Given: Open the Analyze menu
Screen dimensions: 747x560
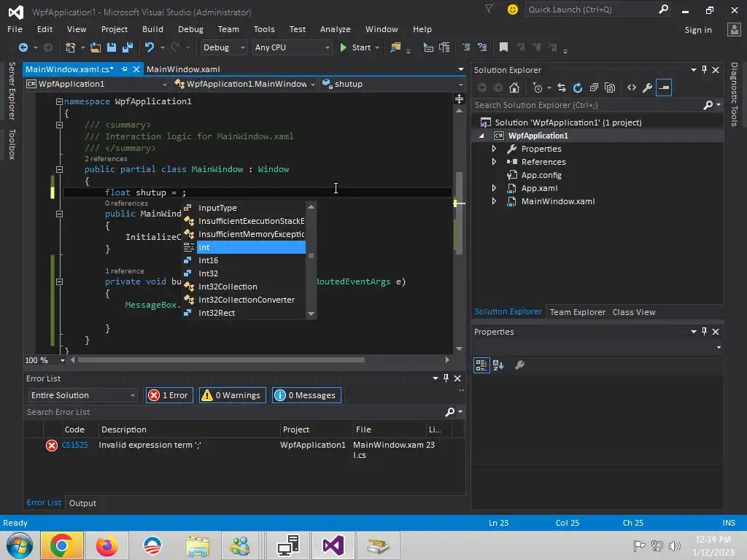Looking at the screenshot, I should [336, 29].
